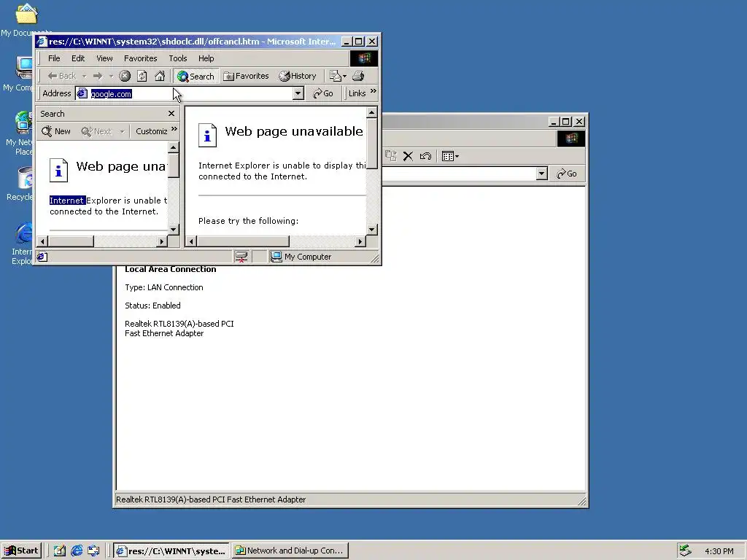
Task: Click the Start button
Action: (x=21, y=551)
